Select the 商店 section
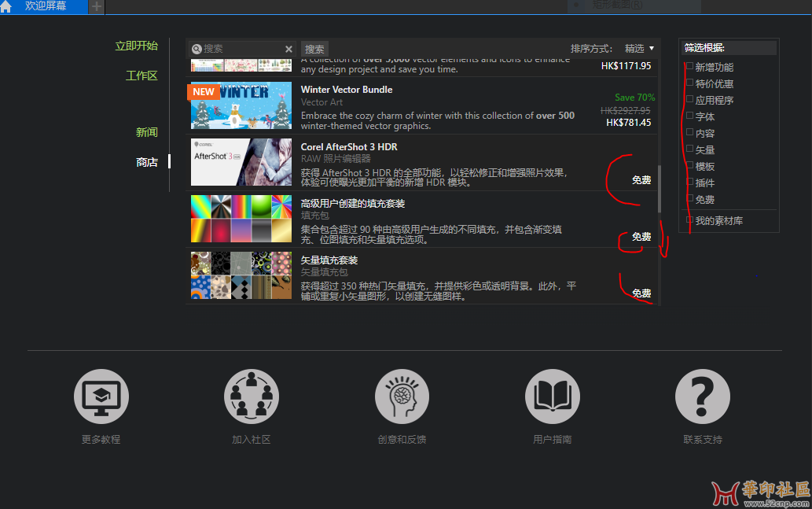 (x=146, y=162)
